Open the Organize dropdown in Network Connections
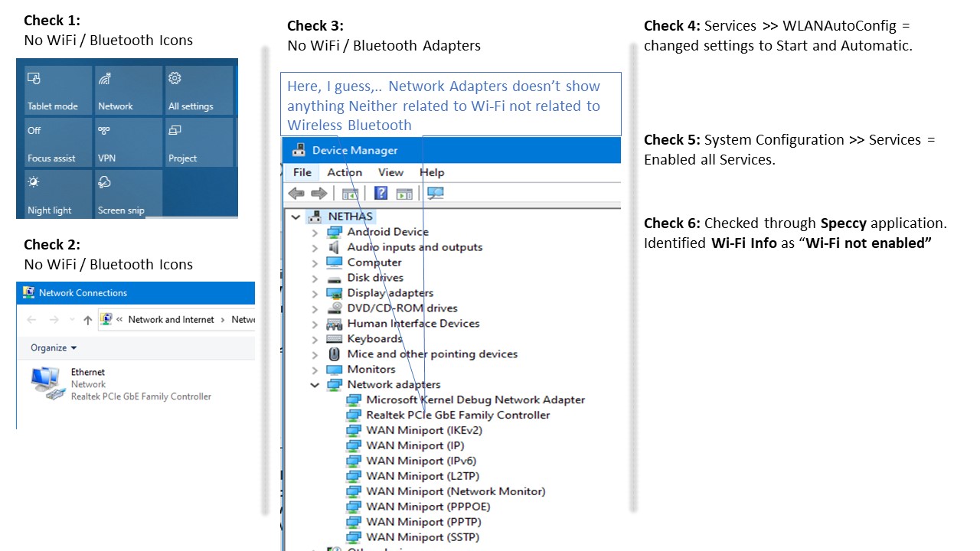This screenshot has height=551, width=980. pyautogui.click(x=54, y=347)
